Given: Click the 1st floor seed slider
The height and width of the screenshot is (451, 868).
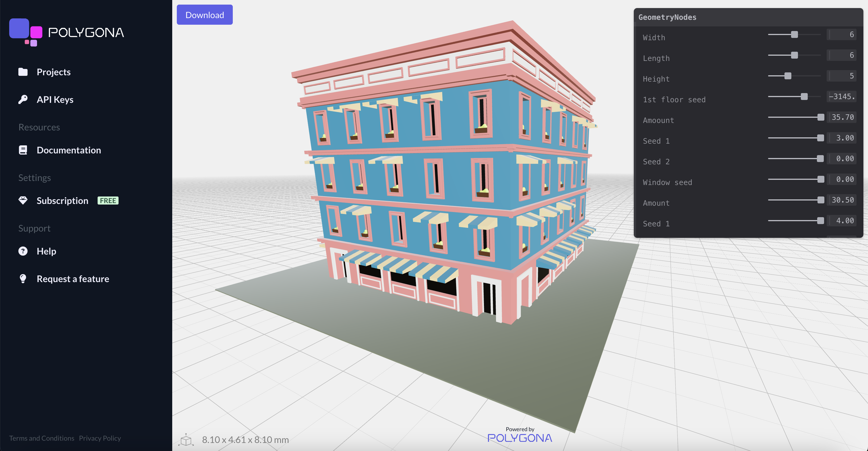Looking at the screenshot, I should pyautogui.click(x=804, y=97).
